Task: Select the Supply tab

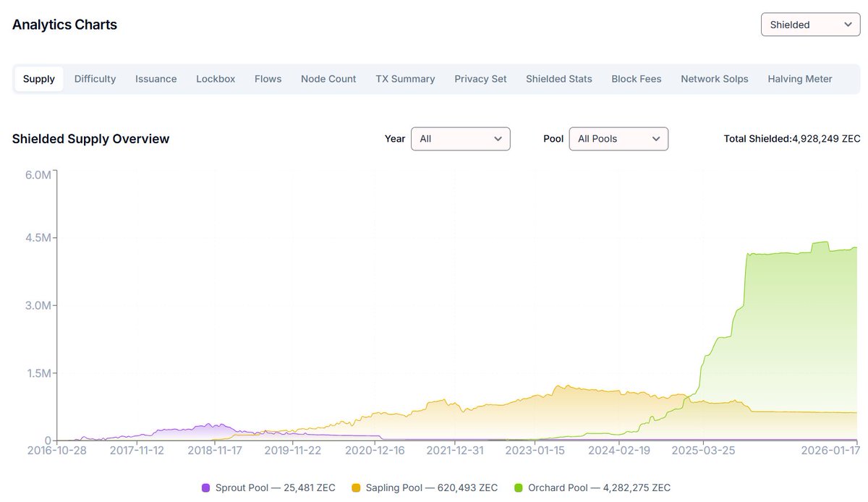Action: click(x=39, y=79)
